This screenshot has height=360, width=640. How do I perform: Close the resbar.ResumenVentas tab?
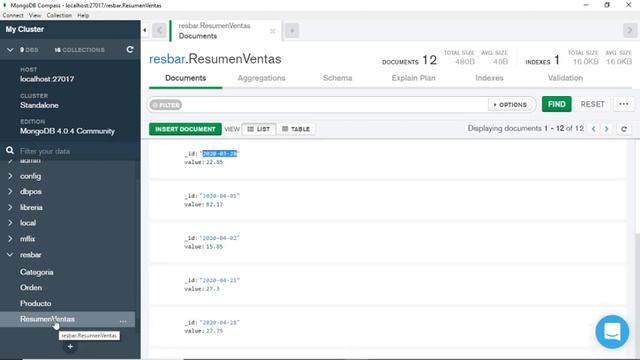(x=272, y=31)
